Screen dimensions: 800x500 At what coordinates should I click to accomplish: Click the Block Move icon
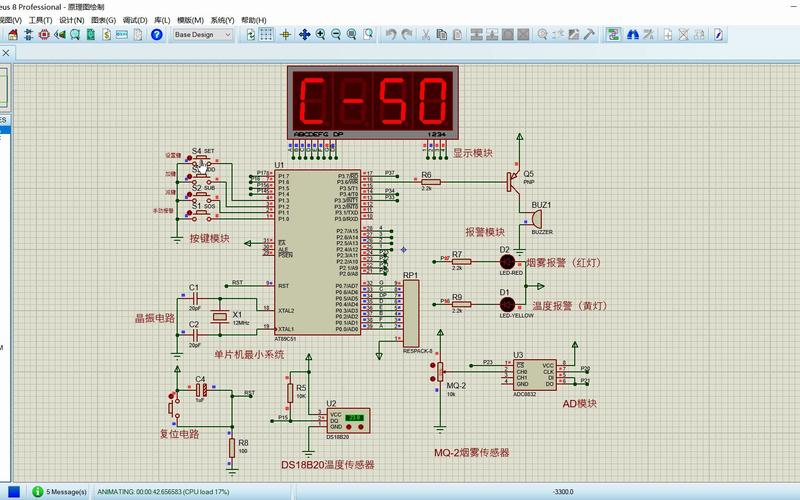[x=492, y=35]
